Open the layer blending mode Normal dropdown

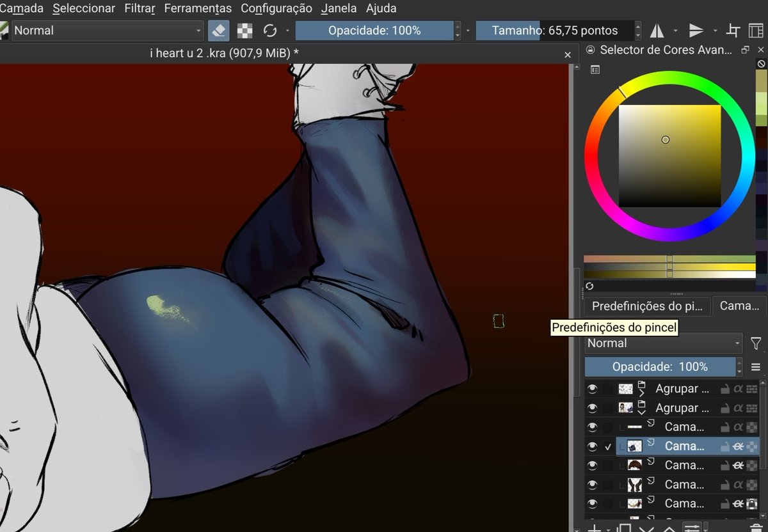(663, 343)
